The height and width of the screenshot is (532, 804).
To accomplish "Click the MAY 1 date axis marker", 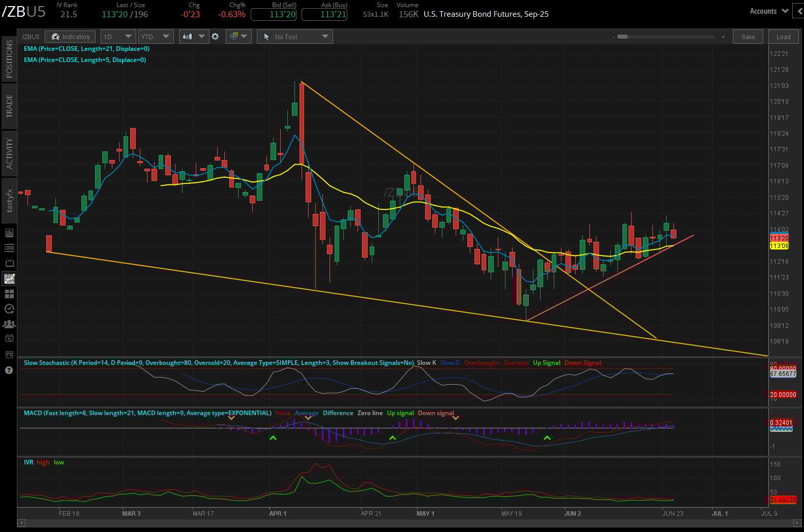I will [425, 513].
